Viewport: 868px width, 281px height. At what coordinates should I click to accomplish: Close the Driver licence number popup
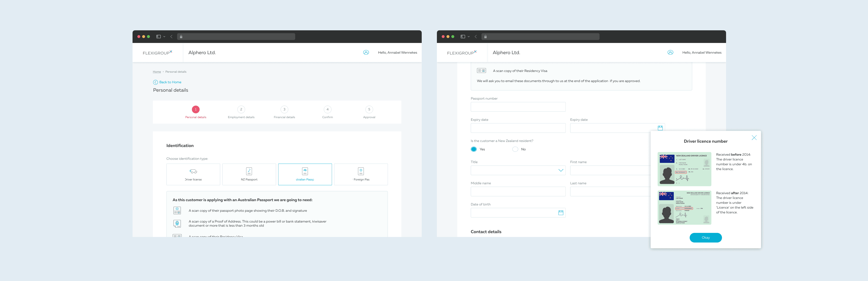click(x=754, y=138)
